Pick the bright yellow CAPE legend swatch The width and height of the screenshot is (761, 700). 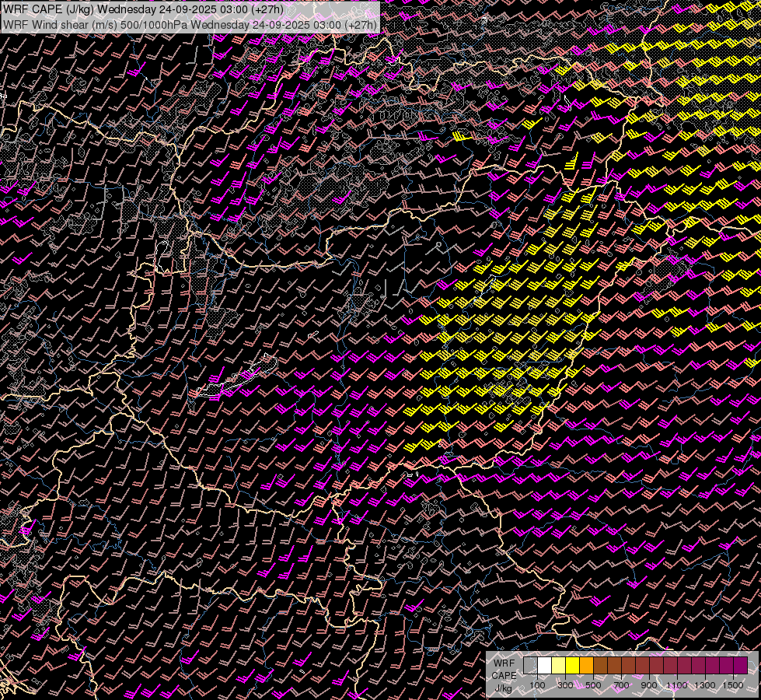coord(572,666)
